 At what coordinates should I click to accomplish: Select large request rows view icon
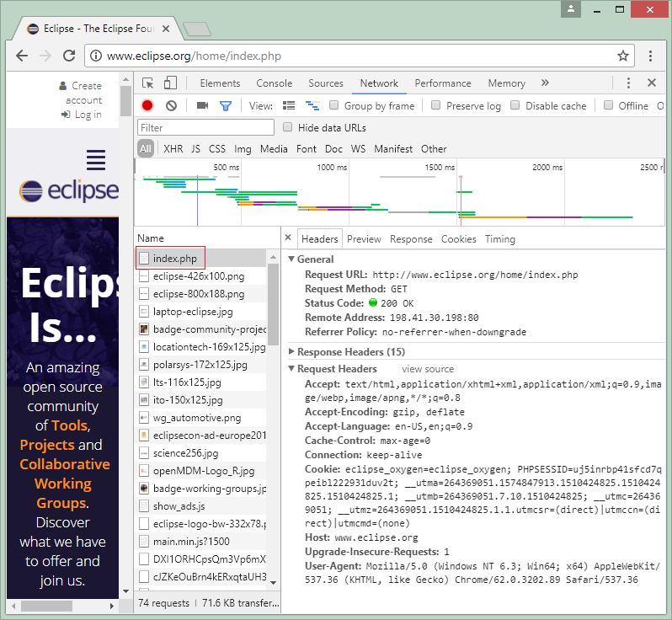pyautogui.click(x=289, y=105)
